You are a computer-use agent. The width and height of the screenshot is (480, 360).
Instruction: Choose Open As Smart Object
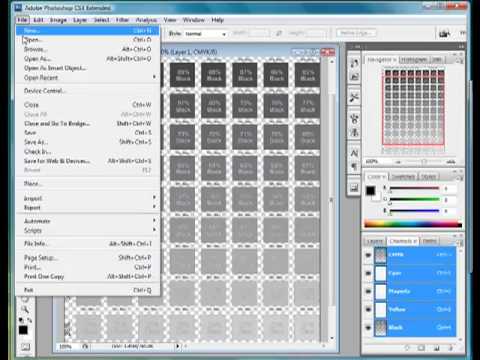tap(88, 68)
